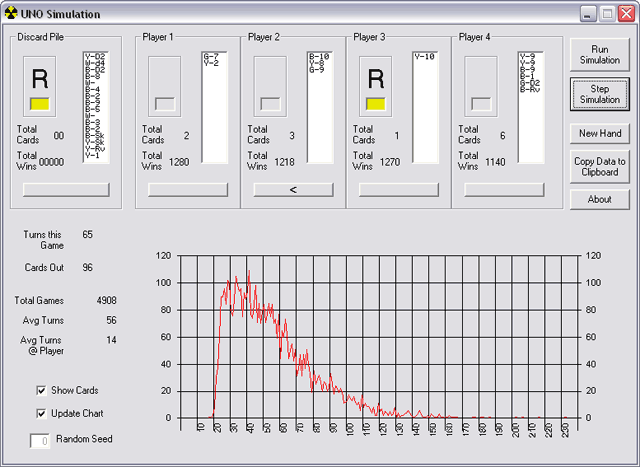This screenshot has width=640, height=467.
Task: Select 'B-5' in the Discard Pile list
Action: [92, 109]
